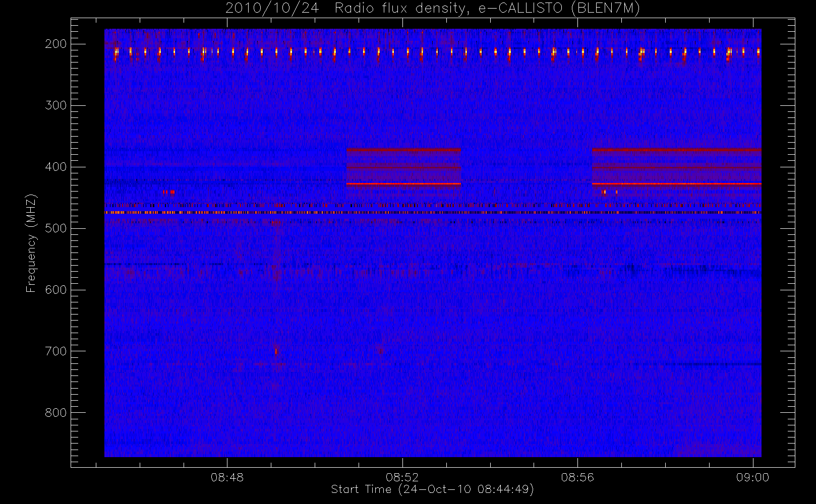This screenshot has height=504, width=816.
Task: Click the 'Frequency (MHZ)' axis label
Action: [x=31, y=243]
